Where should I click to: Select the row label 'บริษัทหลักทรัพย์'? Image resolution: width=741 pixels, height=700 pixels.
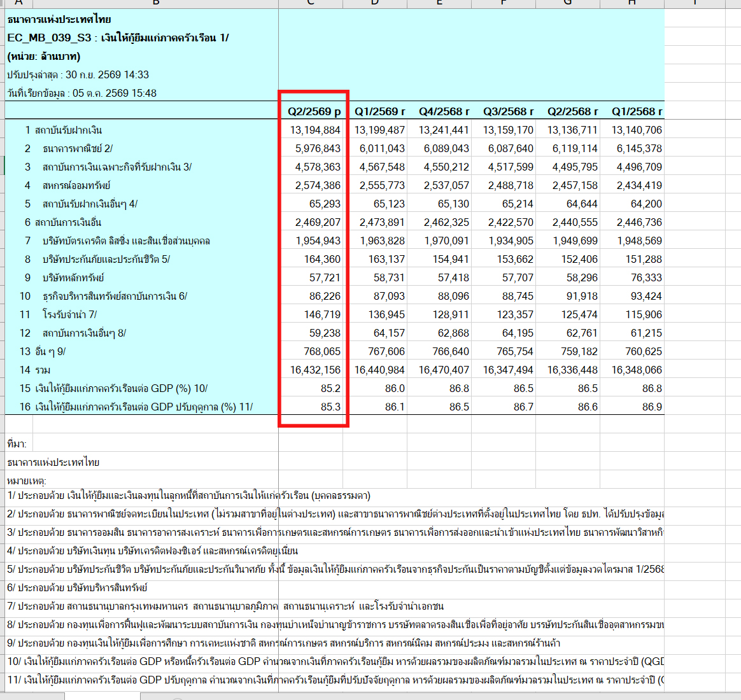pyautogui.click(x=73, y=277)
